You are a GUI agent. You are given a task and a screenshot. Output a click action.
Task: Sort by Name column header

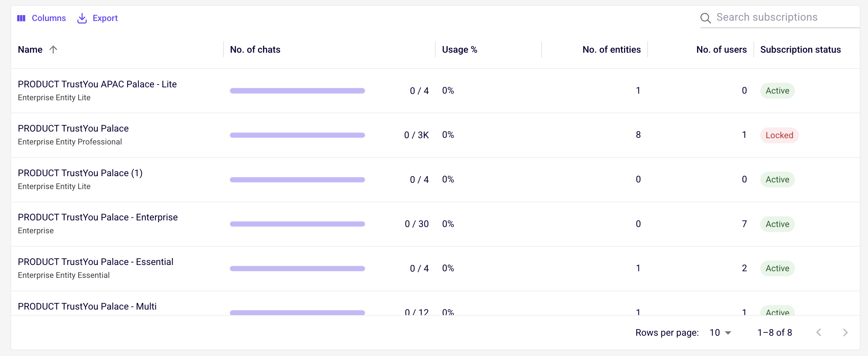(30, 49)
